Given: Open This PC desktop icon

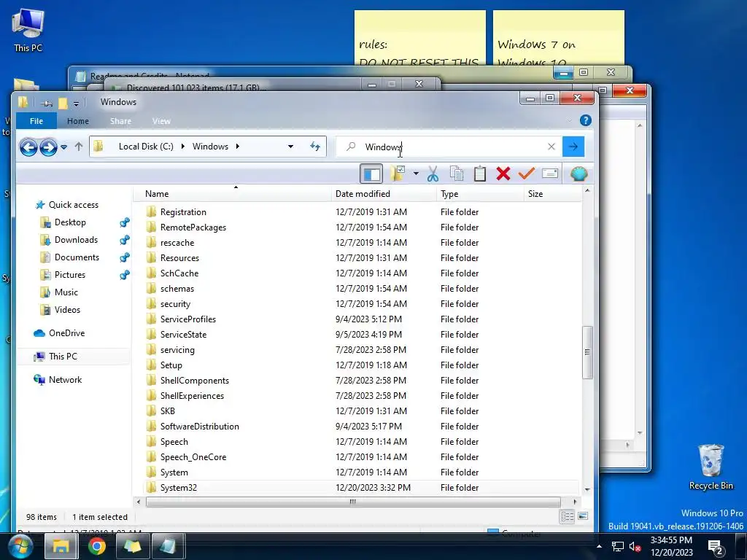Looking at the screenshot, I should coord(28,29).
